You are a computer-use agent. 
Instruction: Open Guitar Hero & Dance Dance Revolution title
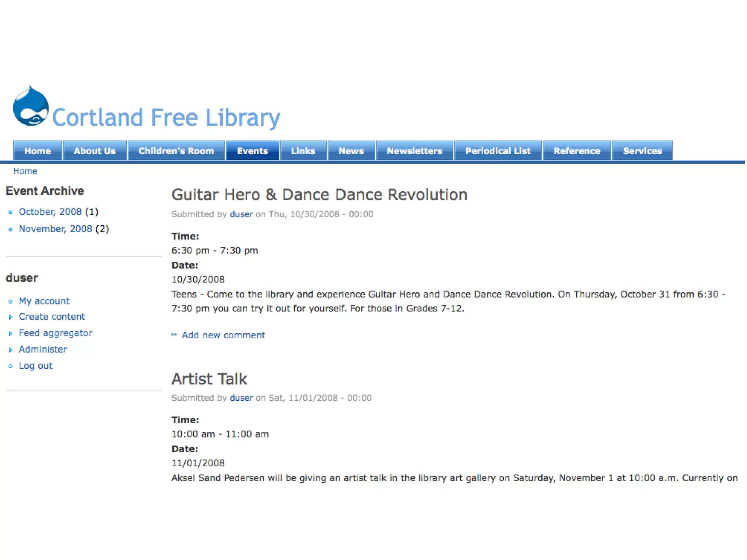point(320,195)
